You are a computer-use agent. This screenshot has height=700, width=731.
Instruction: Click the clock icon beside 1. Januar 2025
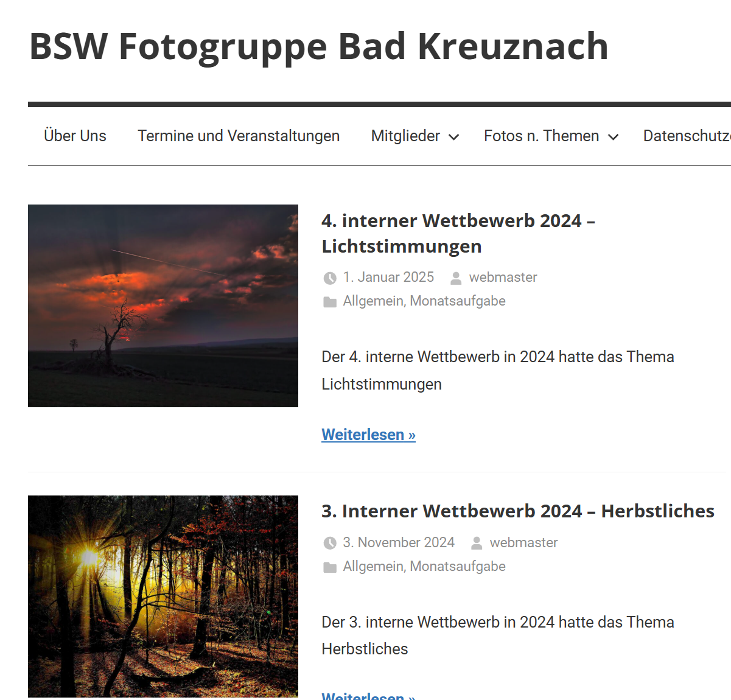coord(330,278)
